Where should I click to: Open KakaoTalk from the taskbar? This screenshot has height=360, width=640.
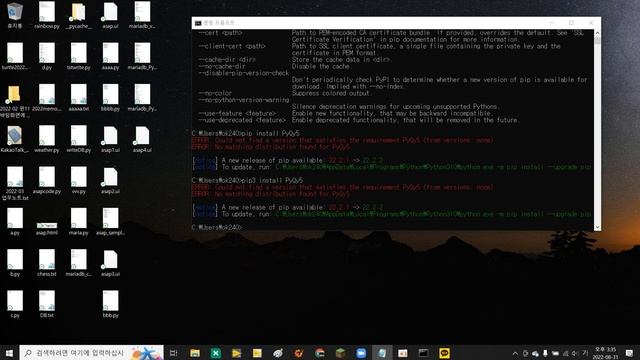click(444, 353)
